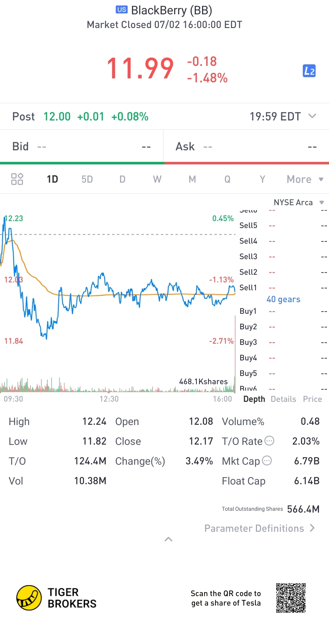Tap the 40 gears depth setting
329x644 pixels.
pos(283,299)
